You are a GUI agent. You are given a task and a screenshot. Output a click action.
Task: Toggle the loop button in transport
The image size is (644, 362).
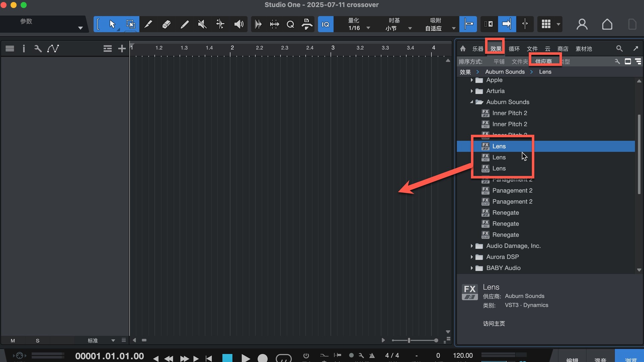[x=283, y=358]
